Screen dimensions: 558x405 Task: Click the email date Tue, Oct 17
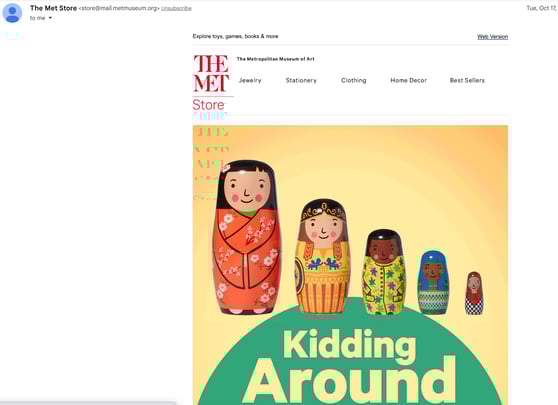[x=542, y=8]
